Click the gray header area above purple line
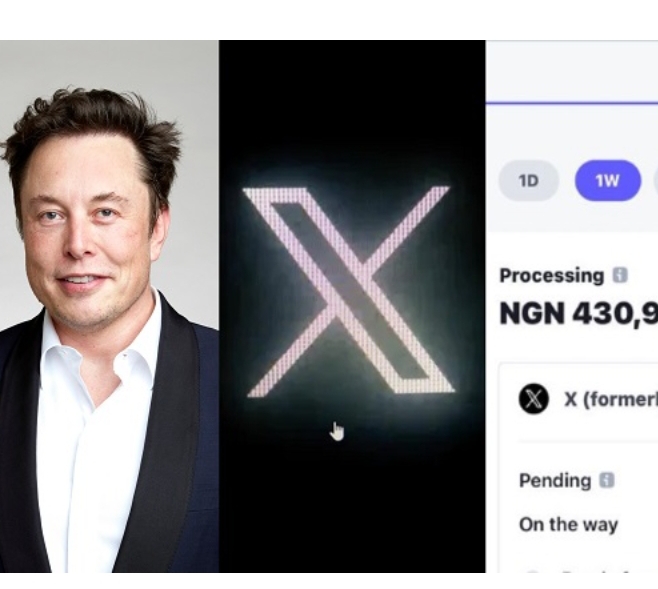Viewport: 658px width, 589px height. (x=572, y=71)
